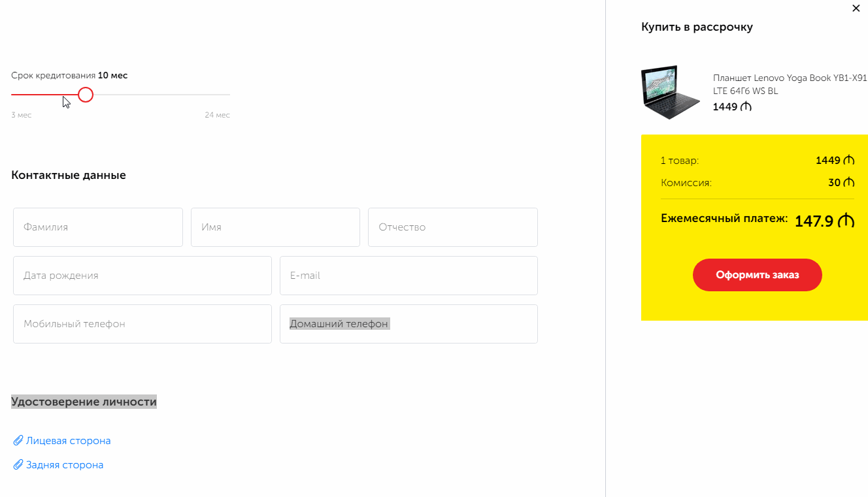Click the loan term slider handle
This screenshot has width=868, height=497.
pos(86,95)
